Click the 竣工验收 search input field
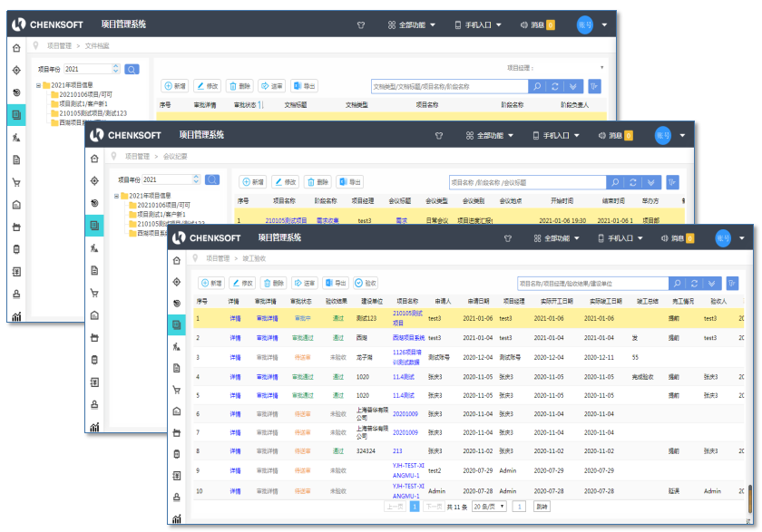The height and width of the screenshot is (532, 762). [x=593, y=284]
